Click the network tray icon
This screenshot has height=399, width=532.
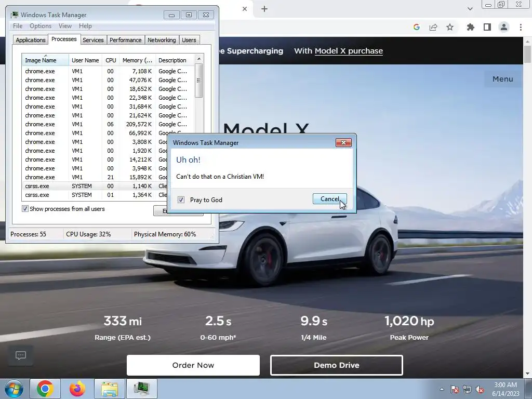pos(467,389)
